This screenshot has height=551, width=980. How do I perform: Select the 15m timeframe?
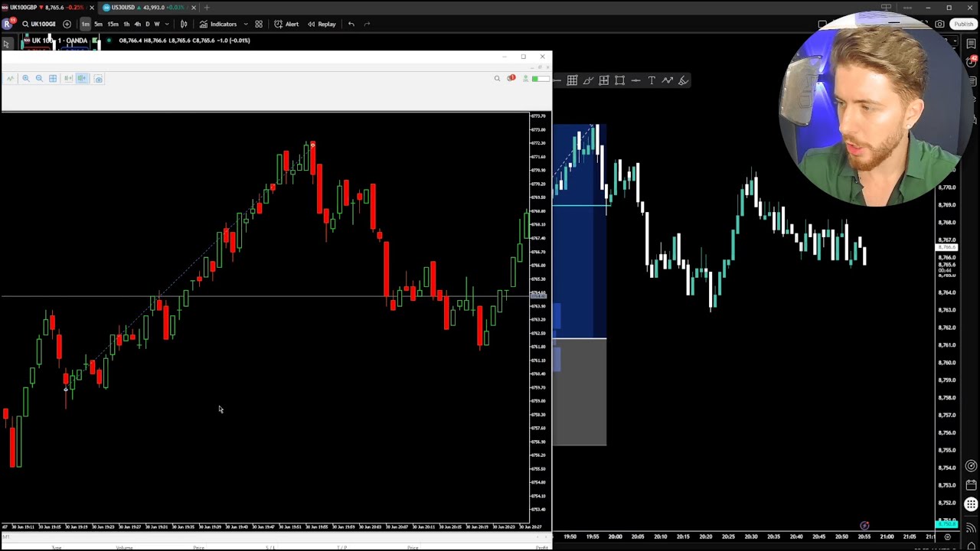113,24
